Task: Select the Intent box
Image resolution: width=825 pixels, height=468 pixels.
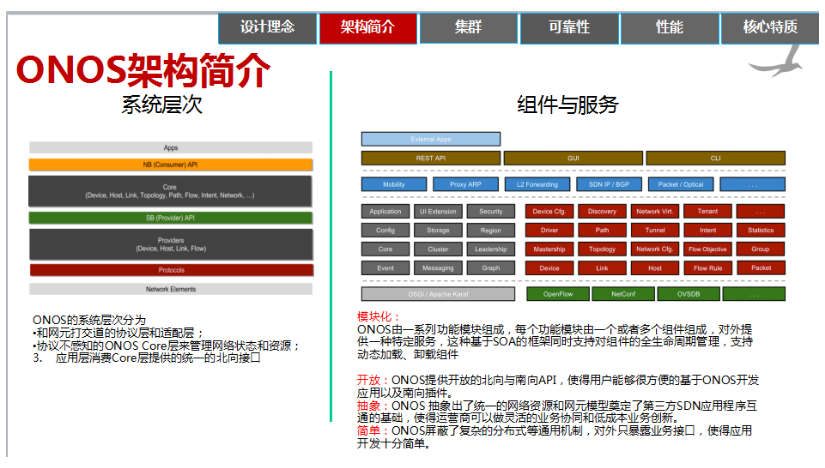Action: tap(708, 230)
